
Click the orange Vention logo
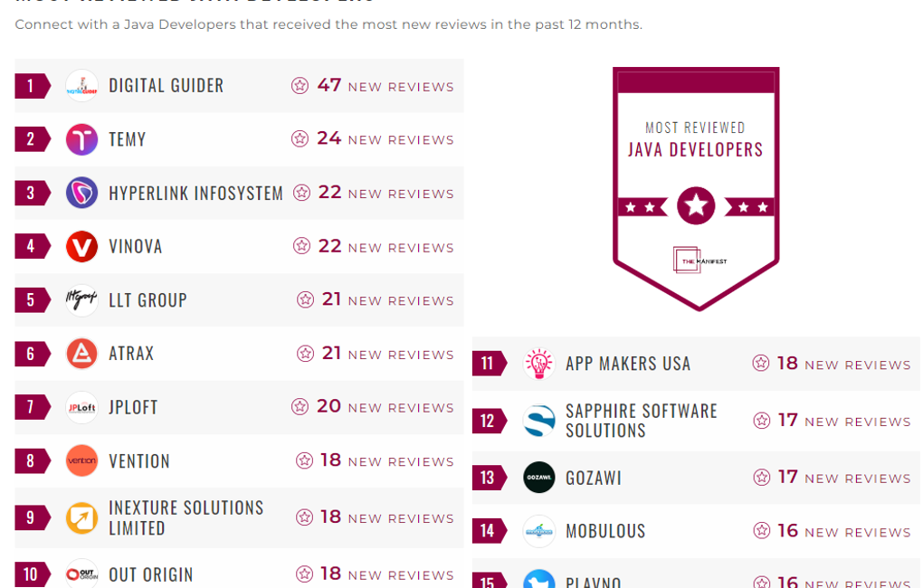[81, 460]
